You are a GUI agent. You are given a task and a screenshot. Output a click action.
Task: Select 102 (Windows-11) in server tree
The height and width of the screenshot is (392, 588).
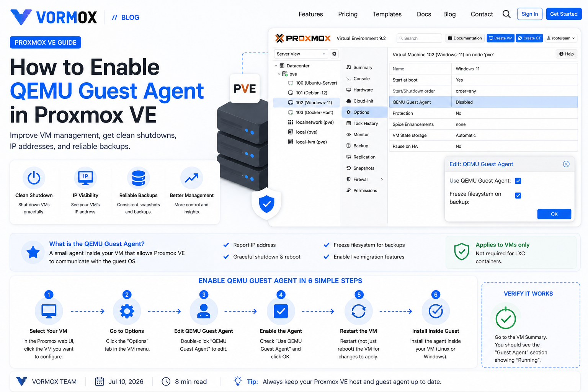click(307, 103)
